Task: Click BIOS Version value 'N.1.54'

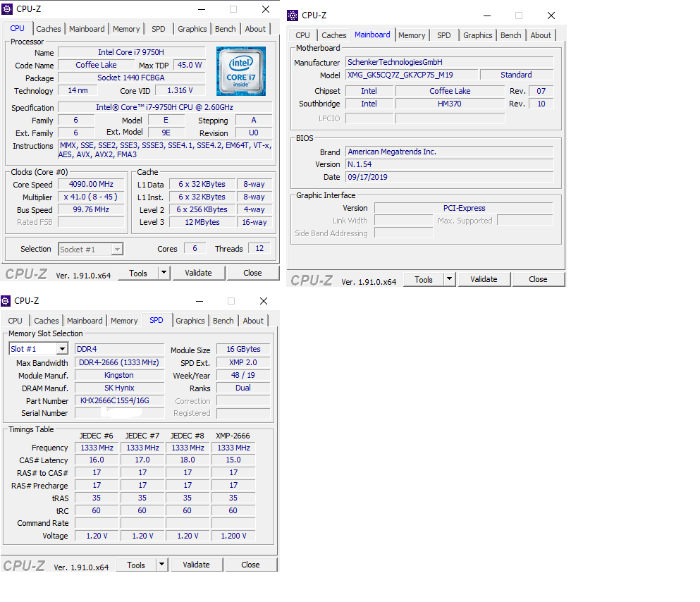Action: [x=450, y=164]
